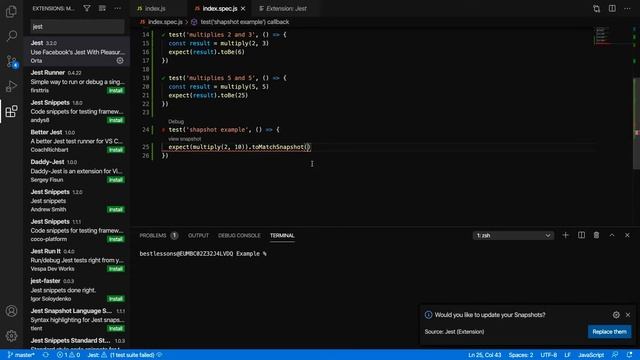
Task: Open notifications bell in status bar
Action: tap(629, 355)
